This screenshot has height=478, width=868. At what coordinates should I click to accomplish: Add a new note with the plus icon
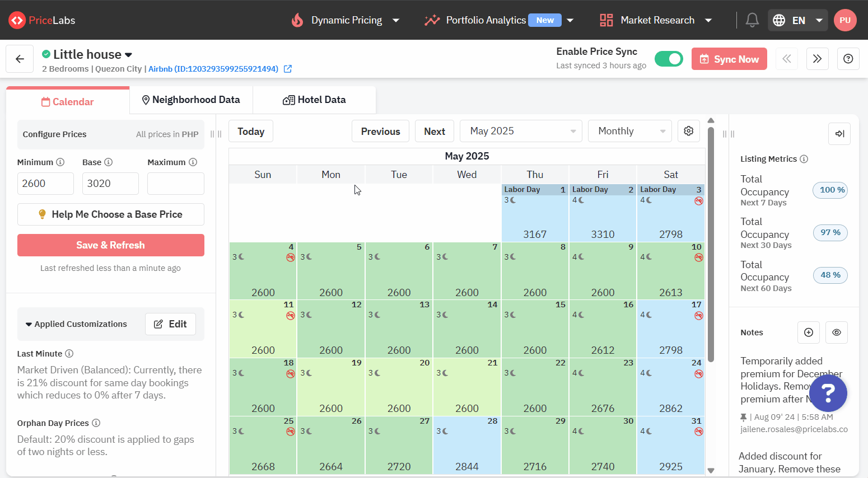tap(808, 332)
